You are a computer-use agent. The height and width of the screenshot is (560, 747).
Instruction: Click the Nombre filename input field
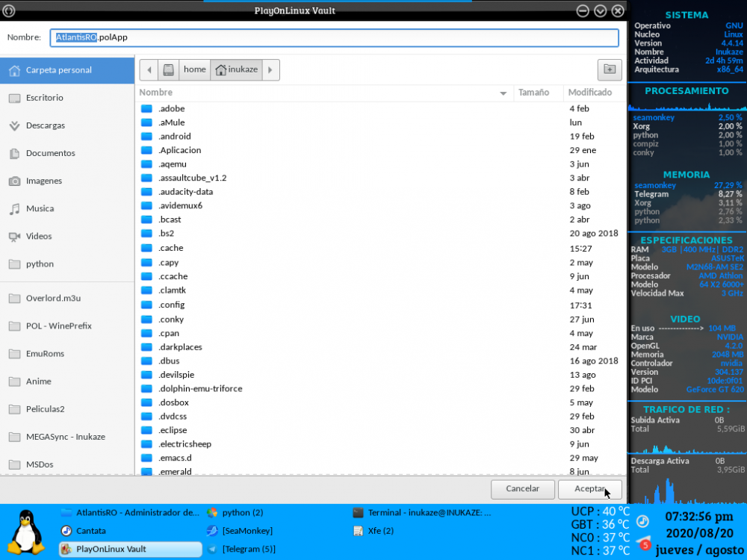tap(336, 37)
